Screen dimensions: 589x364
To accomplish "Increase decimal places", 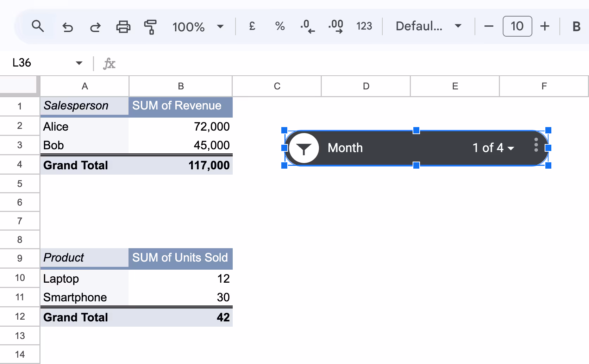I will coord(336,26).
